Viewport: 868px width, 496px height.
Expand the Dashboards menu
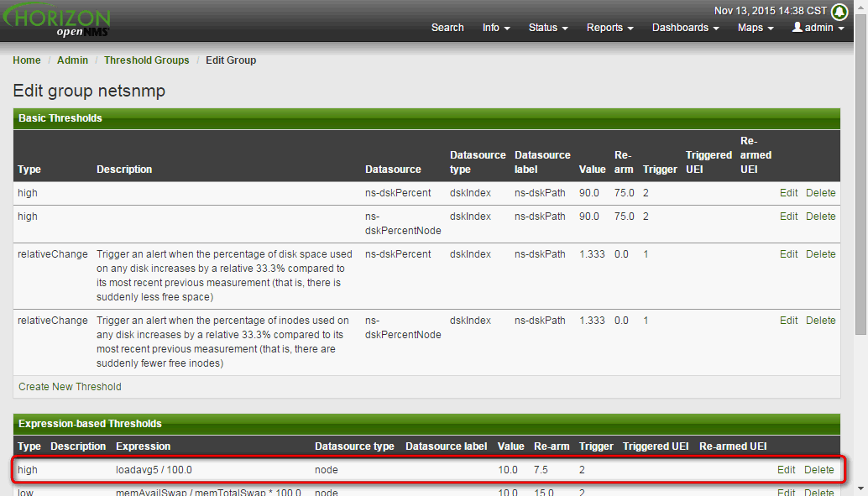click(x=685, y=27)
